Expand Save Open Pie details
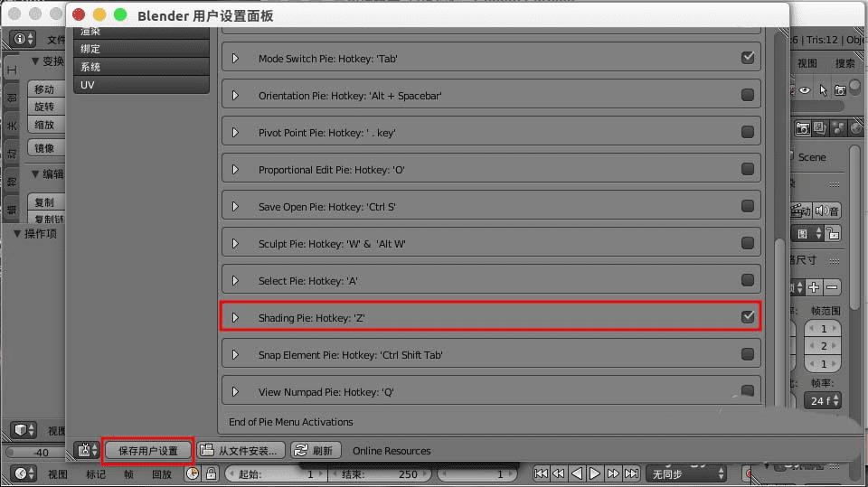 coord(235,206)
